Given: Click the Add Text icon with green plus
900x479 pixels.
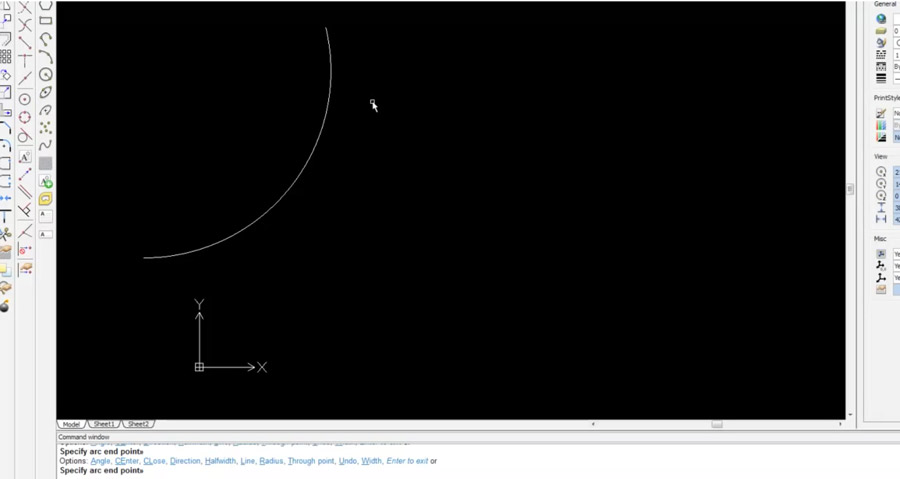Looking at the screenshot, I should click(x=45, y=181).
